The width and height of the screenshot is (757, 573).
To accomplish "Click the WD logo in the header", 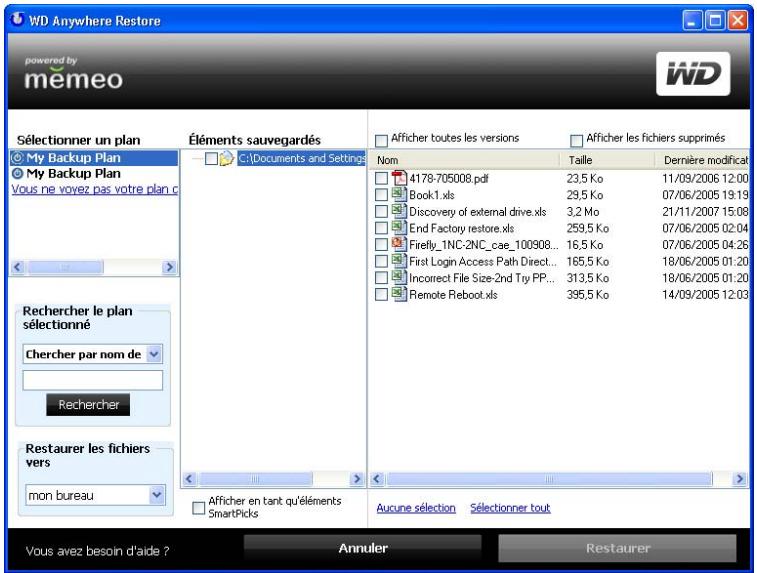I will [x=693, y=74].
